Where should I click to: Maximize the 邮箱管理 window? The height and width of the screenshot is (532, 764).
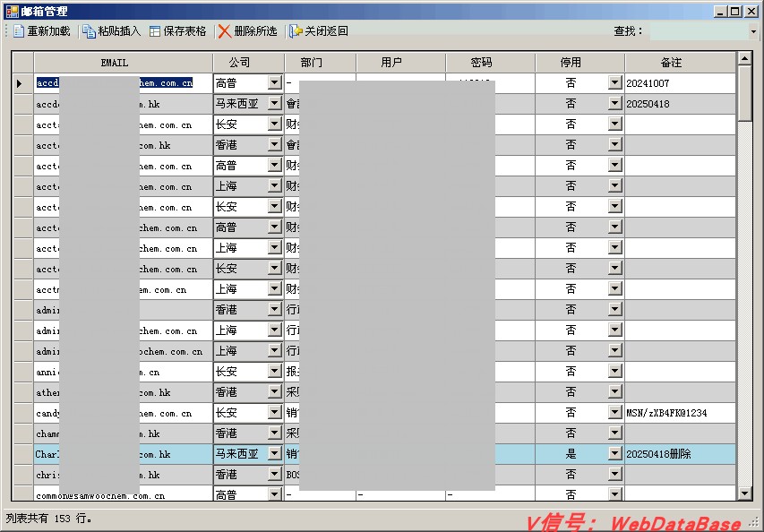pos(735,12)
